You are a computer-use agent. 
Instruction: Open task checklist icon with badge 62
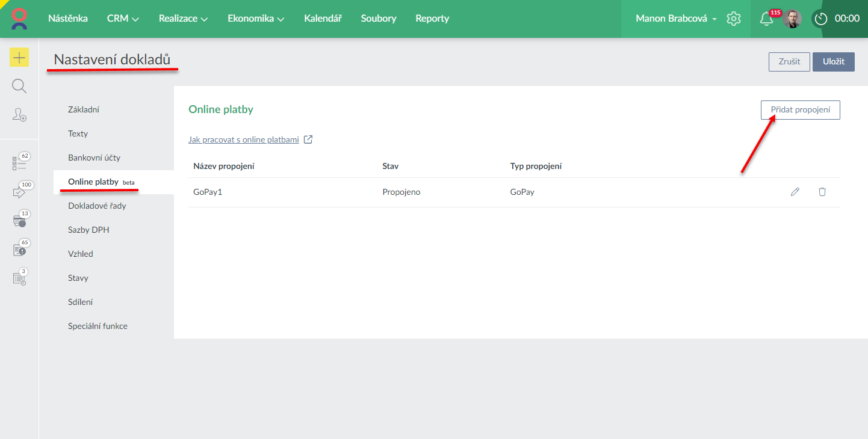[19, 163]
